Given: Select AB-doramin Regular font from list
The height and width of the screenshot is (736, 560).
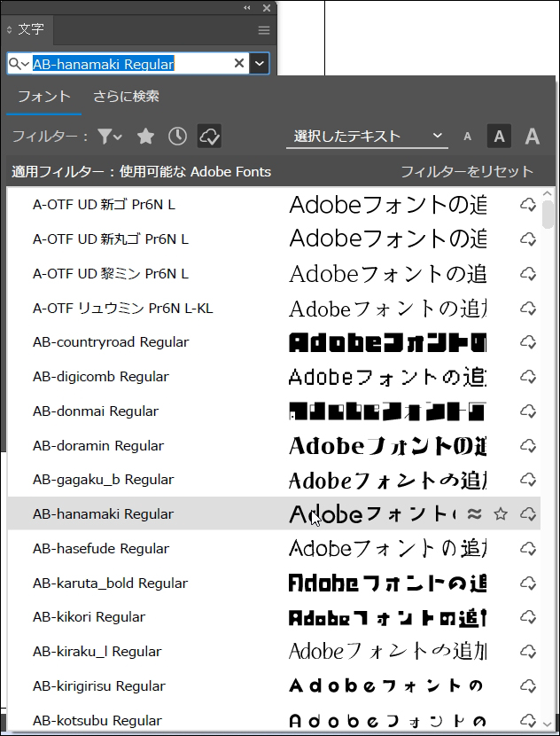Looking at the screenshot, I should pos(98,446).
